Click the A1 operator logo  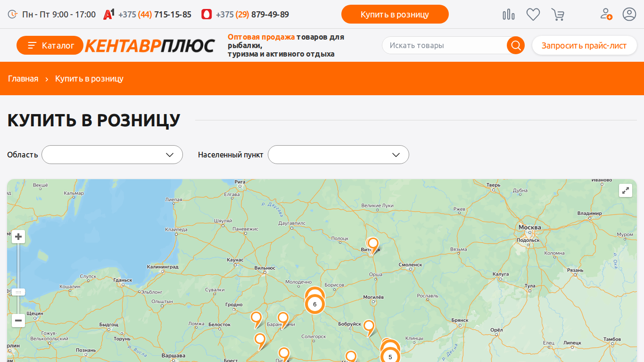tap(109, 14)
